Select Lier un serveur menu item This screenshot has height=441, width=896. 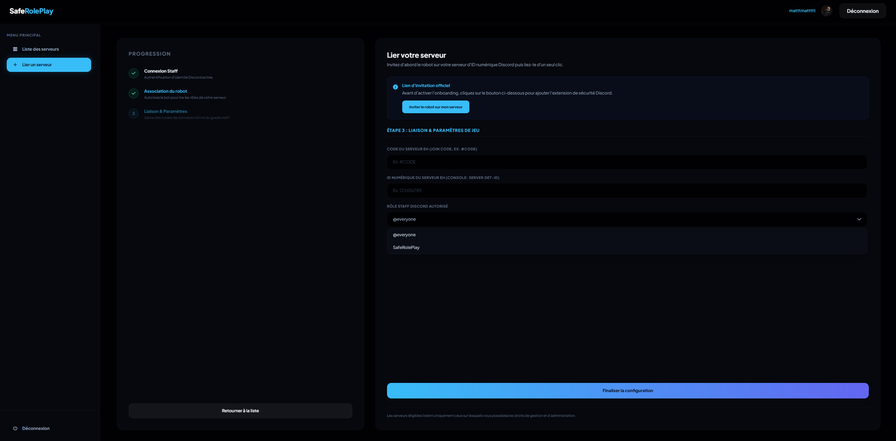coord(49,65)
